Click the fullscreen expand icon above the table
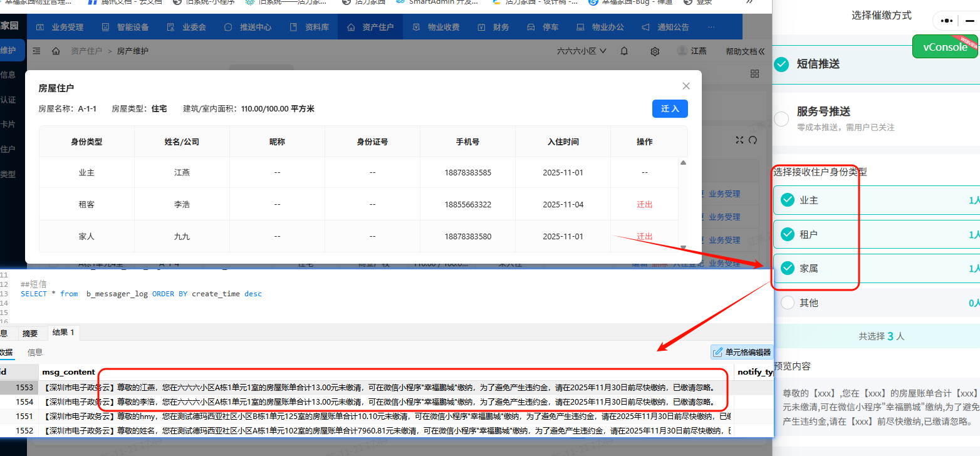Viewport: 980px width, 456px height. pos(739,140)
